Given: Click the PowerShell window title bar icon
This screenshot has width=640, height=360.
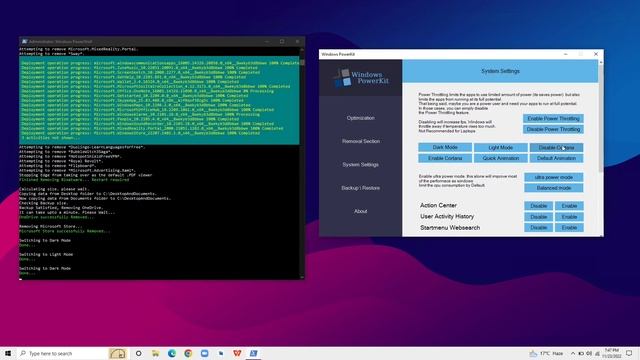Looking at the screenshot, I should click(24, 42).
